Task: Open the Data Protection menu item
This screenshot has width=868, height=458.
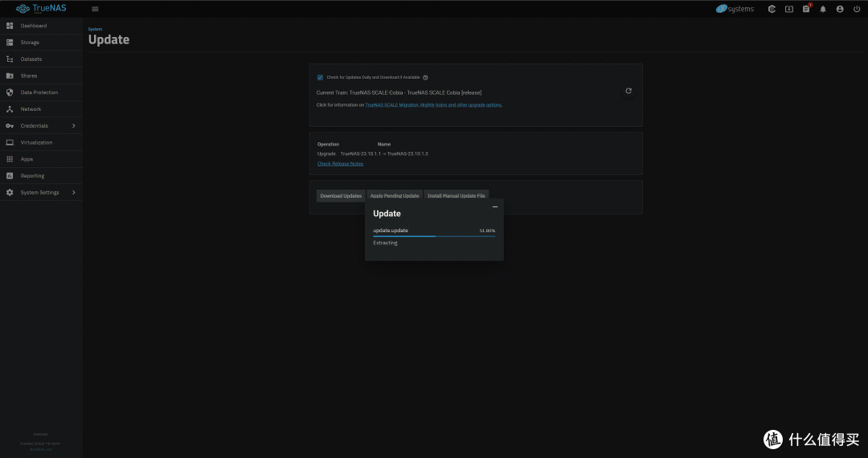Action: (41, 92)
